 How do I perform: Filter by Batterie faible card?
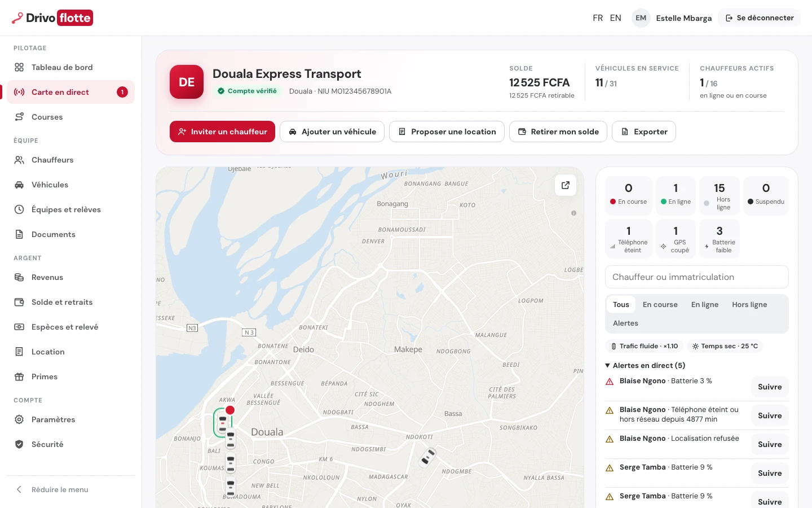(720, 239)
